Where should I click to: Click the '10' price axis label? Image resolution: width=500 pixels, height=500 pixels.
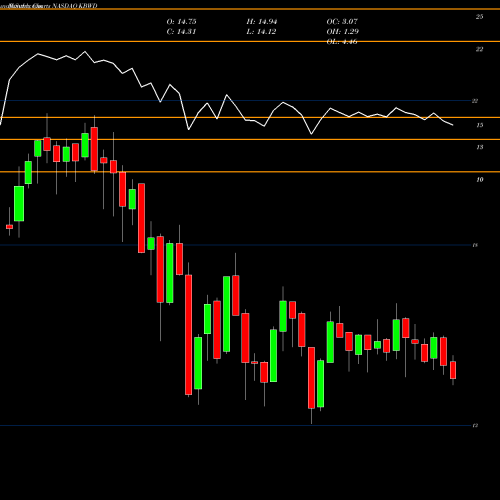pos(479,180)
